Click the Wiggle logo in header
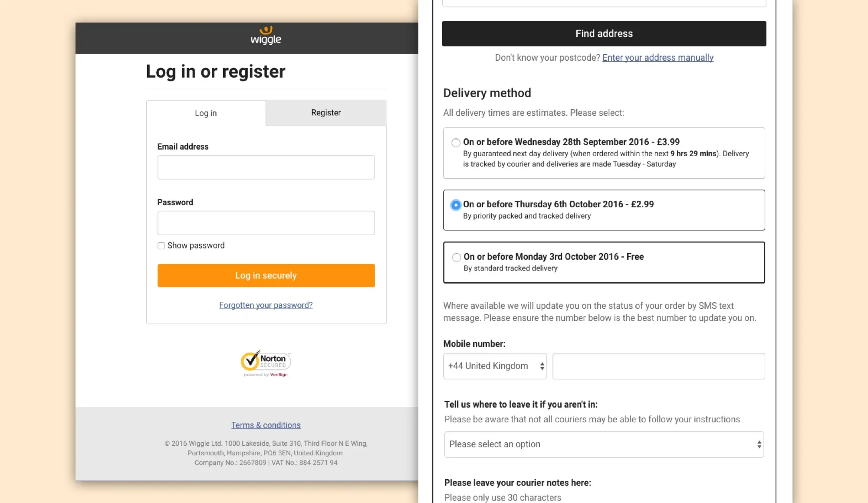 tap(266, 36)
